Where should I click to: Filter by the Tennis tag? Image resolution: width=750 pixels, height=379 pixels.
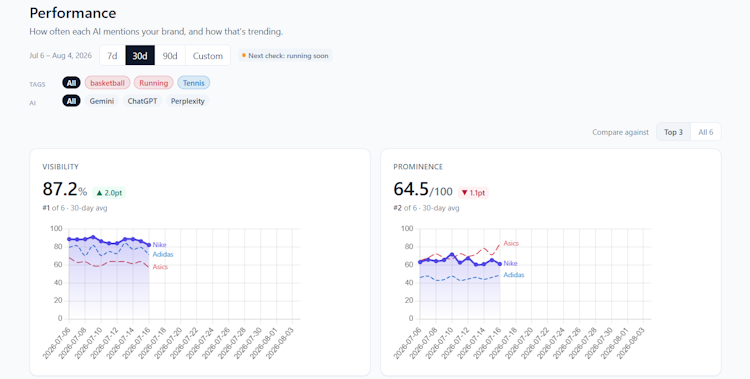pyautogui.click(x=194, y=83)
